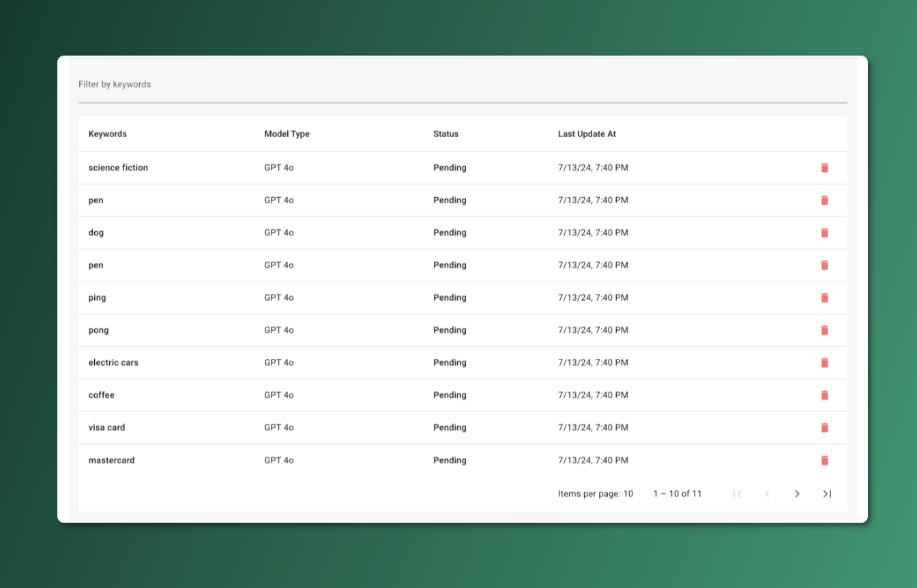Click the update time for electric cars
The image size is (917, 588).
pos(593,363)
